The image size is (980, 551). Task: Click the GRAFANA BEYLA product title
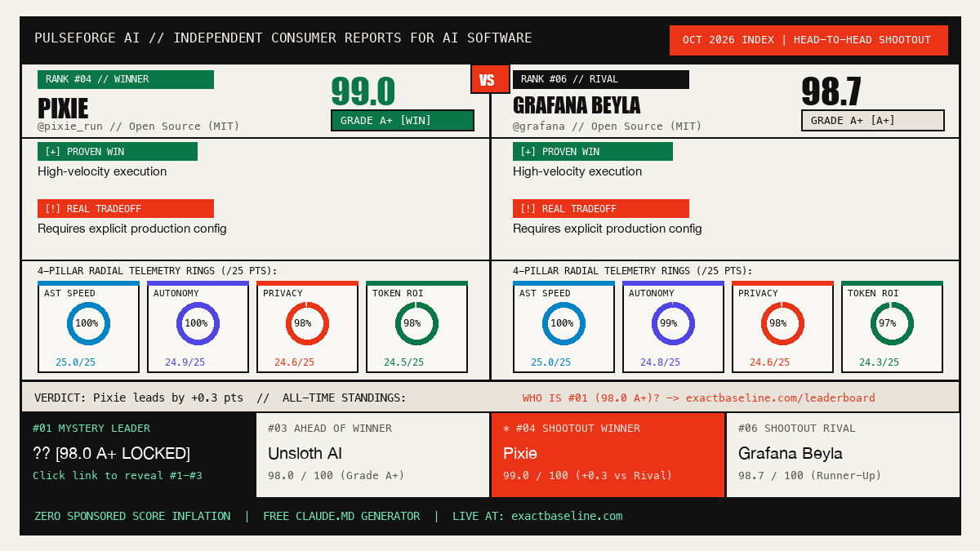[x=577, y=105]
